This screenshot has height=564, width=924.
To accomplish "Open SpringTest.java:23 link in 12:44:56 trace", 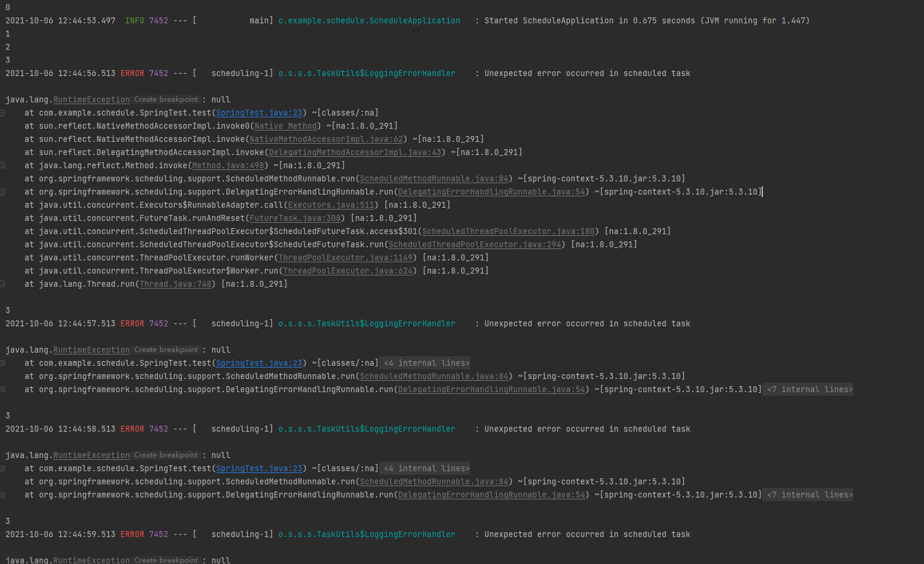I will (259, 113).
